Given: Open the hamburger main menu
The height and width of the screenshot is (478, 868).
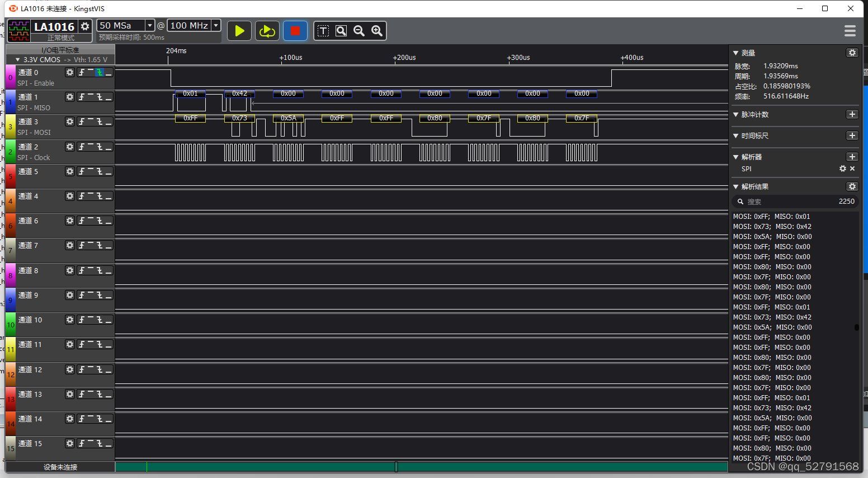Looking at the screenshot, I should pos(850,31).
